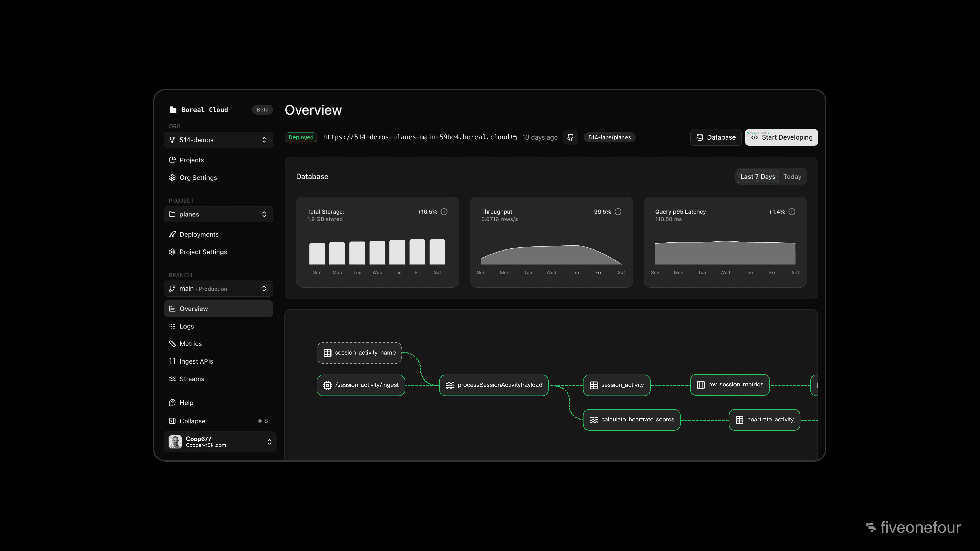This screenshot has height=551, width=980.
Task: Click the Start Developing button
Action: (x=781, y=138)
